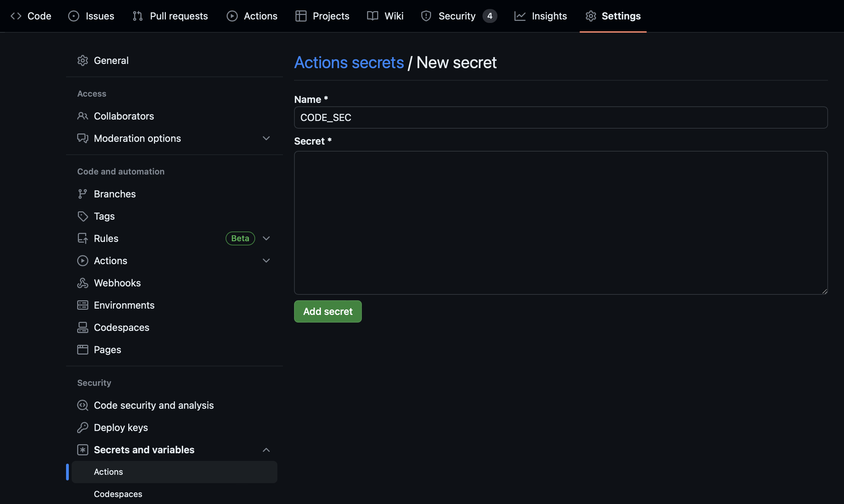This screenshot has height=504, width=844.
Task: Expand the Rules section chevron
Action: point(266,238)
